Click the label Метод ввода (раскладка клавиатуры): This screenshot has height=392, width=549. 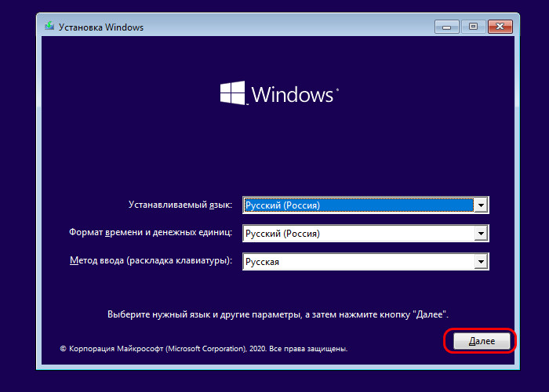[x=151, y=261]
